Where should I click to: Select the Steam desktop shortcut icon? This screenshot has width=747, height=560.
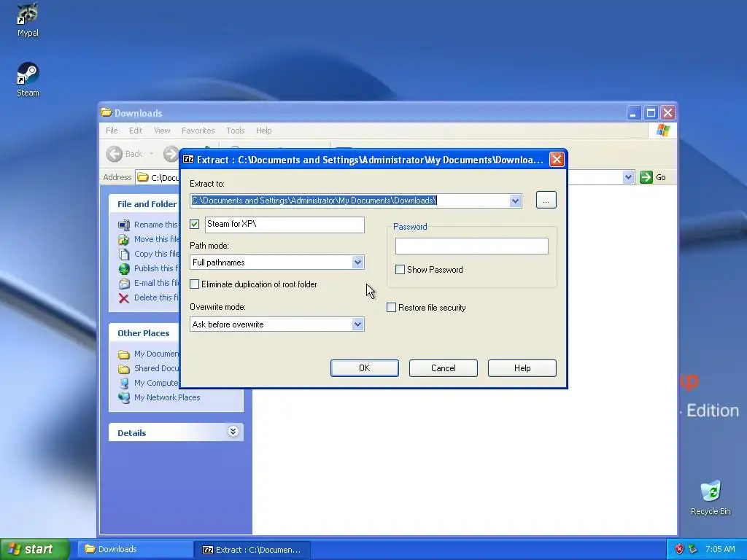28,74
